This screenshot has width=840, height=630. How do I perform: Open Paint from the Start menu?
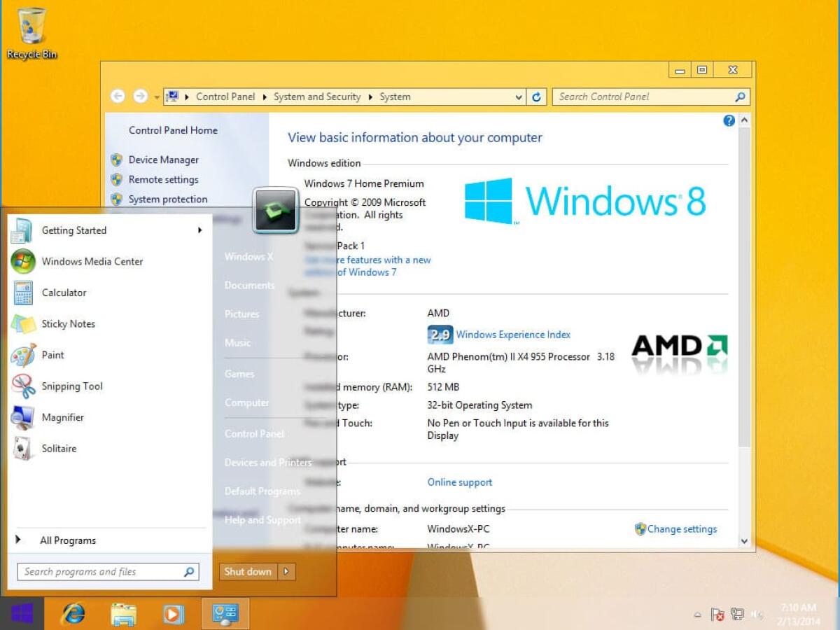[x=52, y=355]
